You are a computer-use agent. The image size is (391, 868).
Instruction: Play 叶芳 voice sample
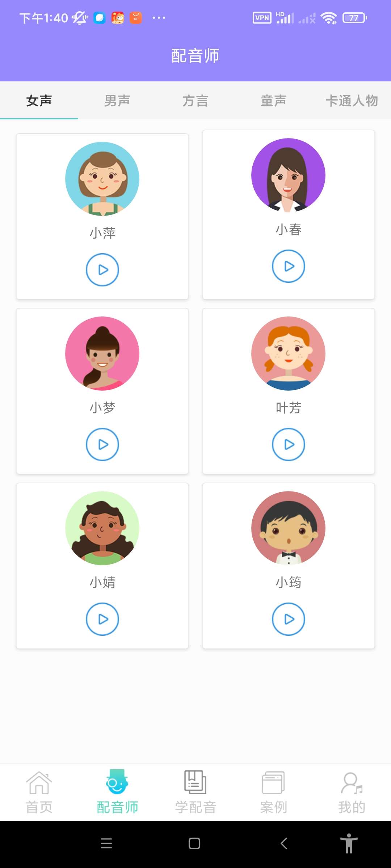point(289,444)
